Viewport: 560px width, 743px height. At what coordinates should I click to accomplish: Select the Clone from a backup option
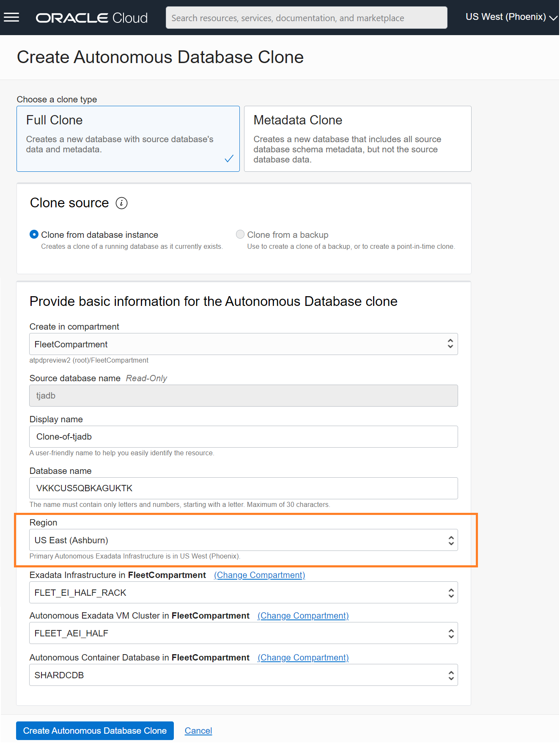[x=240, y=234]
